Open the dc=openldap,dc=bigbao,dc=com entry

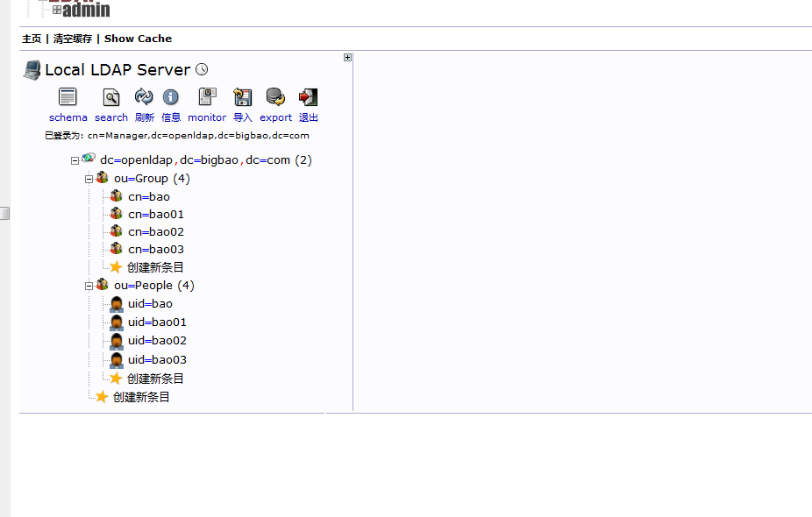(x=205, y=159)
